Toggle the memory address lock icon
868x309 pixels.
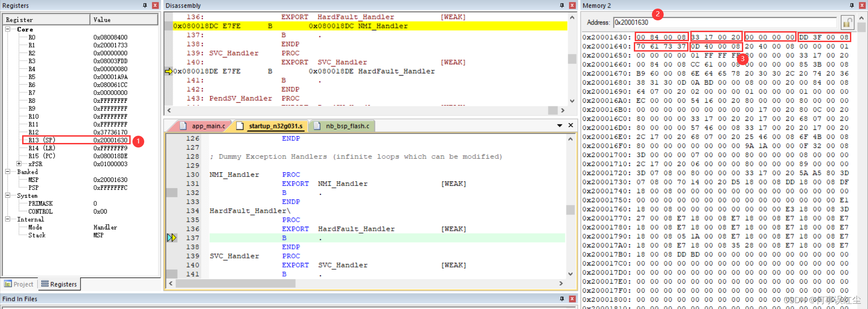(x=847, y=22)
